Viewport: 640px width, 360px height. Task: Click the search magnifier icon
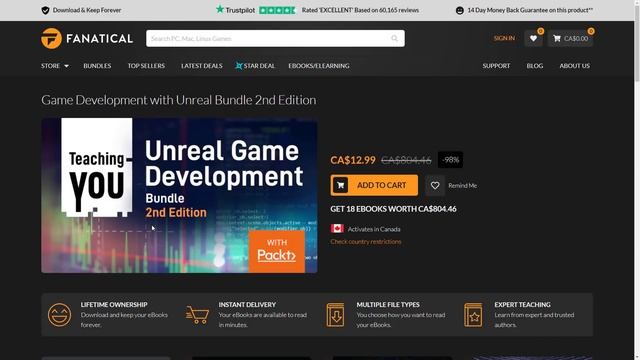pyautogui.click(x=394, y=38)
